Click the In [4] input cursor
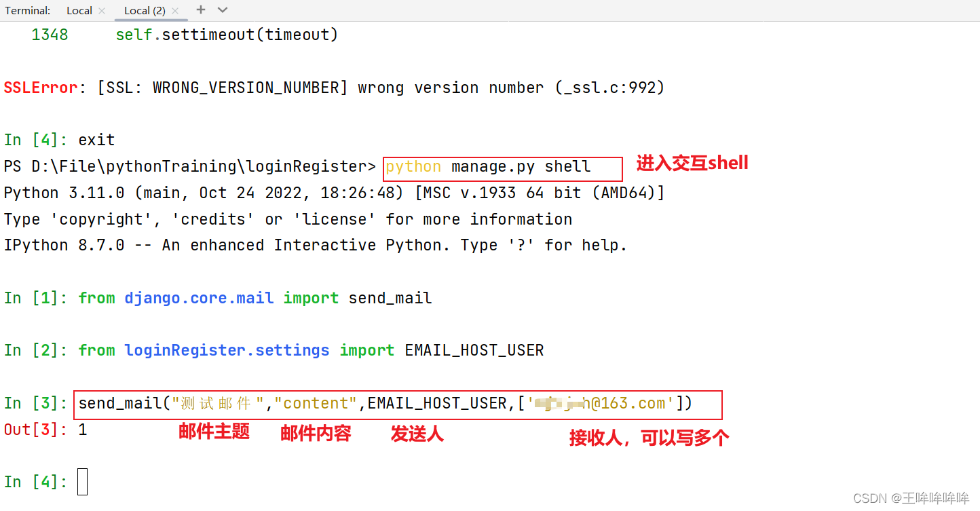Screen dimensions: 980x511 [x=82, y=482]
